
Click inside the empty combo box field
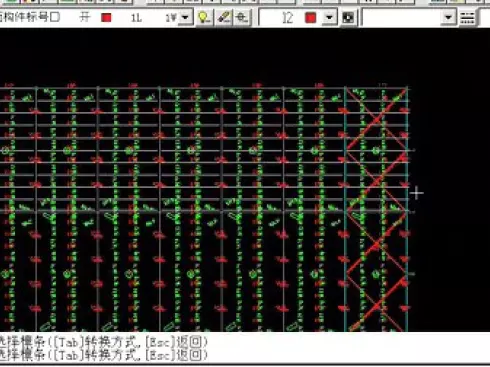click(x=402, y=17)
